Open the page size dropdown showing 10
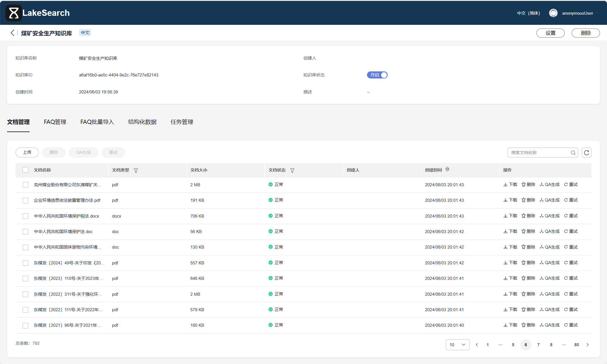Image resolution: width=607 pixels, height=364 pixels. (x=457, y=345)
